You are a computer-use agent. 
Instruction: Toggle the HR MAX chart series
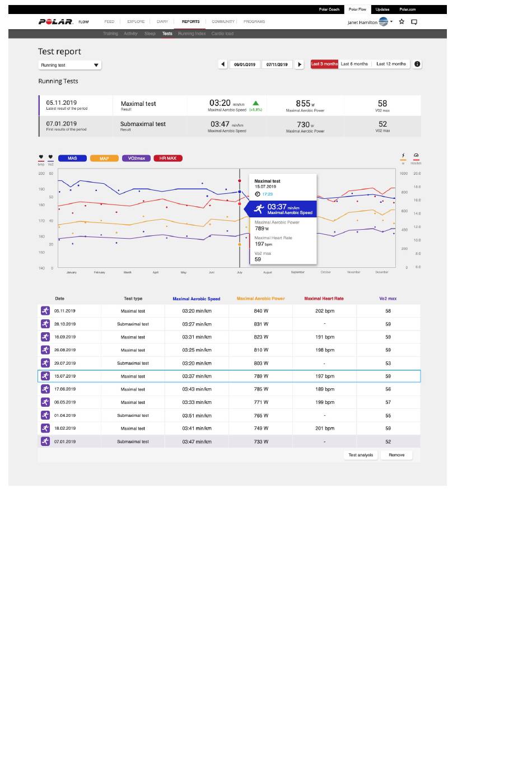coord(168,158)
